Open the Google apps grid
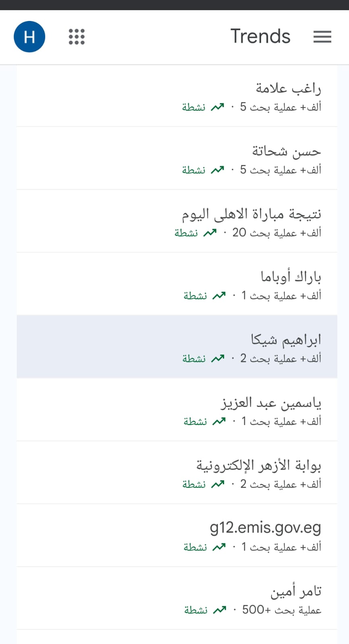349x644 pixels. click(x=77, y=37)
